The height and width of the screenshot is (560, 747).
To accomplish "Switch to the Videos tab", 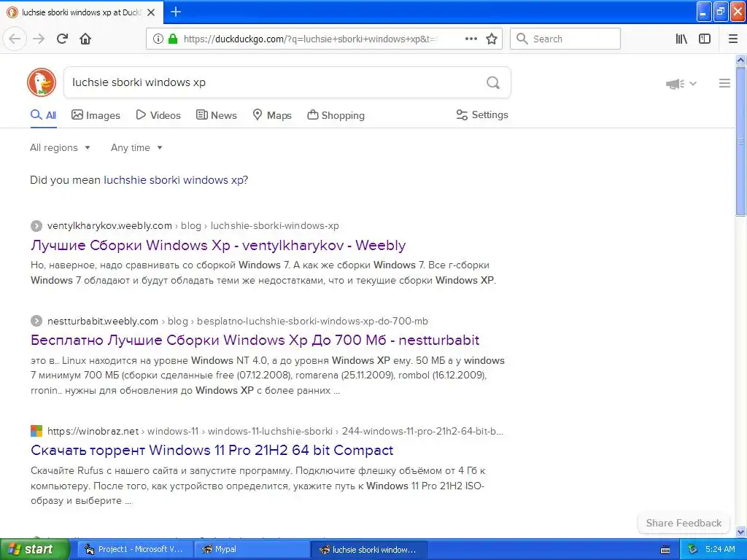I will click(x=158, y=115).
